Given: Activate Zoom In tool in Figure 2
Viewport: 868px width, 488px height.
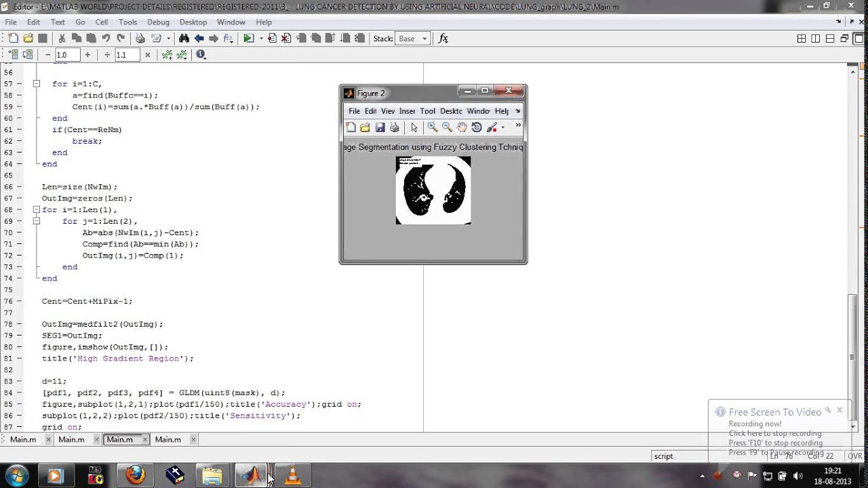Looking at the screenshot, I should click(x=433, y=127).
